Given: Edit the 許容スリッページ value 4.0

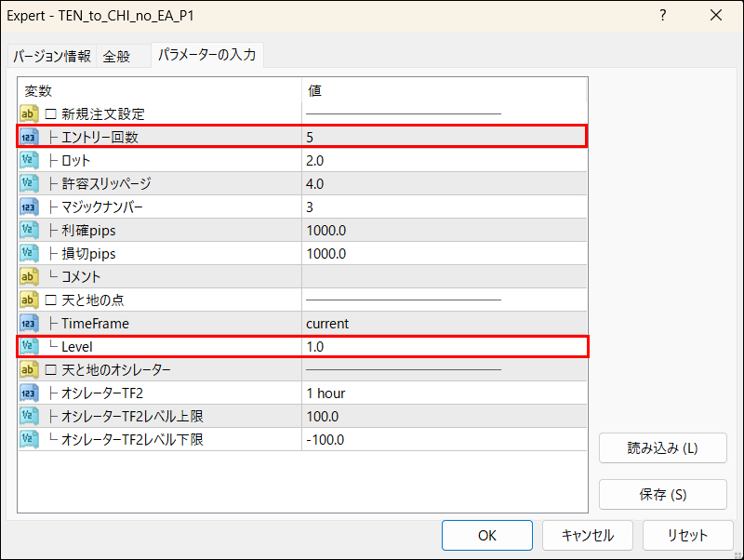Looking at the screenshot, I should click(x=445, y=183).
